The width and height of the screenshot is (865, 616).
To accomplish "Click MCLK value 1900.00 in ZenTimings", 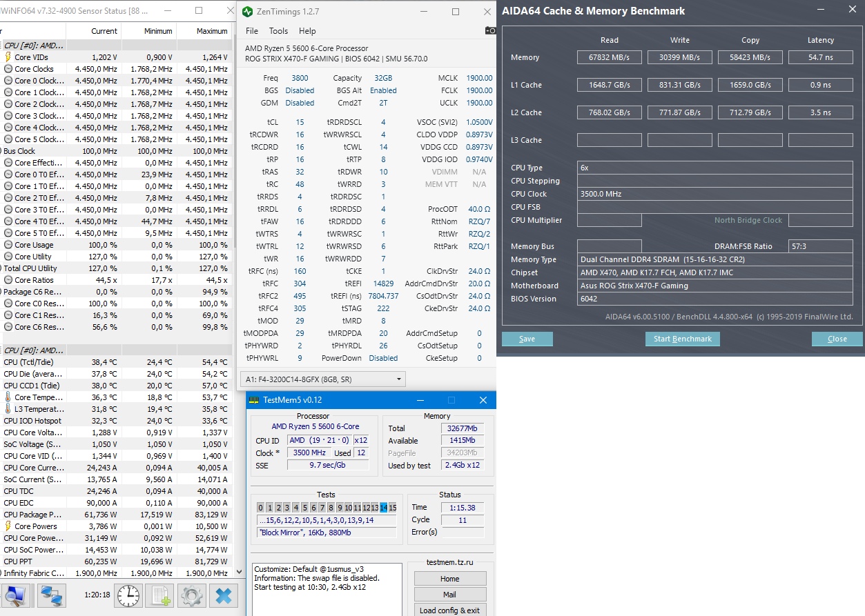I will pos(479,78).
